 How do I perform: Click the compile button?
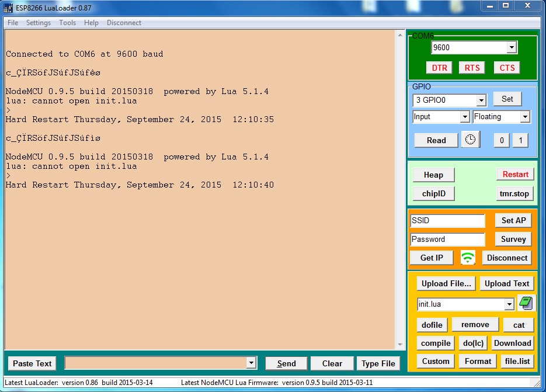[436, 343]
